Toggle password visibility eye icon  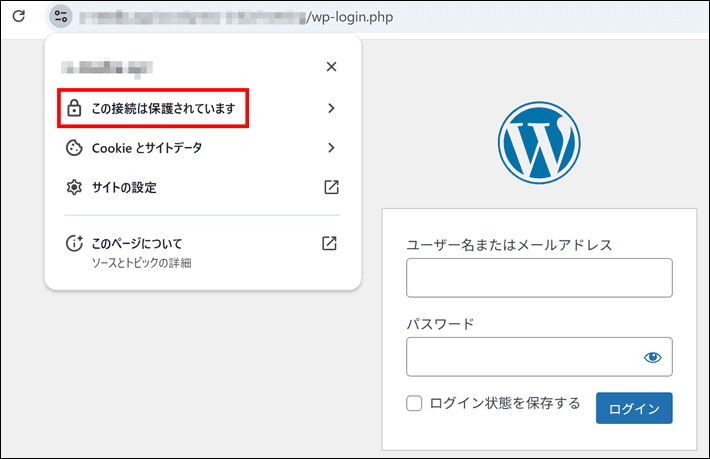[x=652, y=358]
